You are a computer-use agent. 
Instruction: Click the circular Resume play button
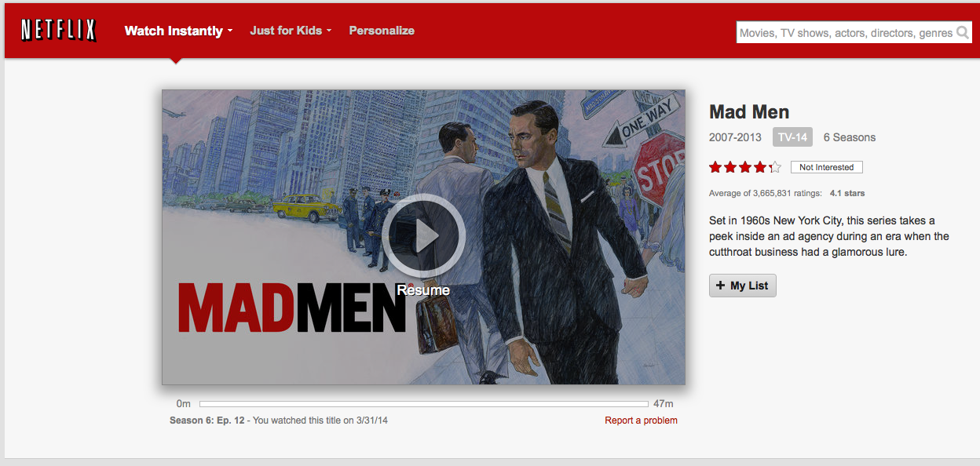(x=423, y=235)
